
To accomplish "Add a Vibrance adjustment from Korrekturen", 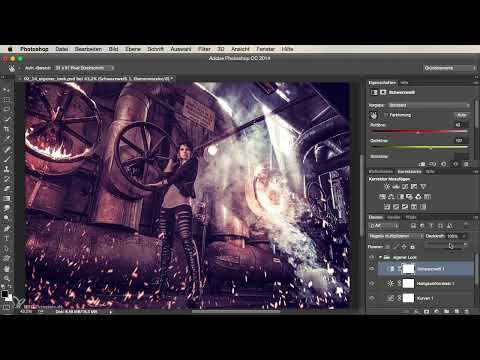I will pos(423,187).
